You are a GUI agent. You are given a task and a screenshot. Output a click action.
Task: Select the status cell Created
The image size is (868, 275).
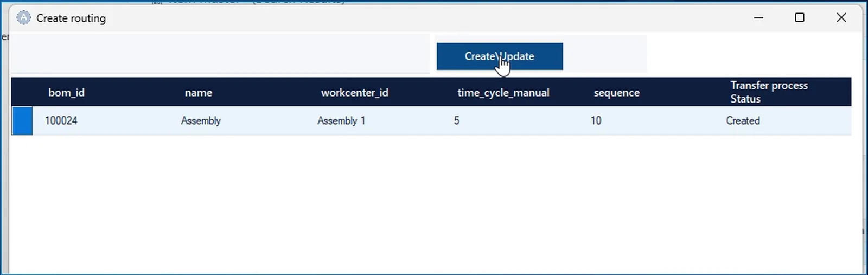pos(743,120)
